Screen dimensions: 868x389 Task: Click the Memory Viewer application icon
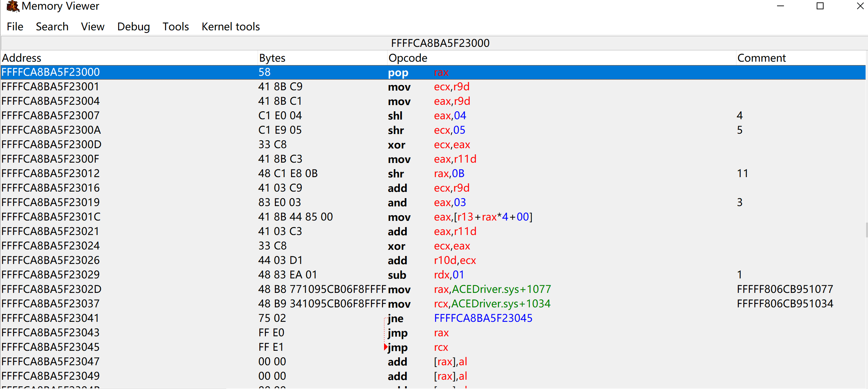(12, 6)
